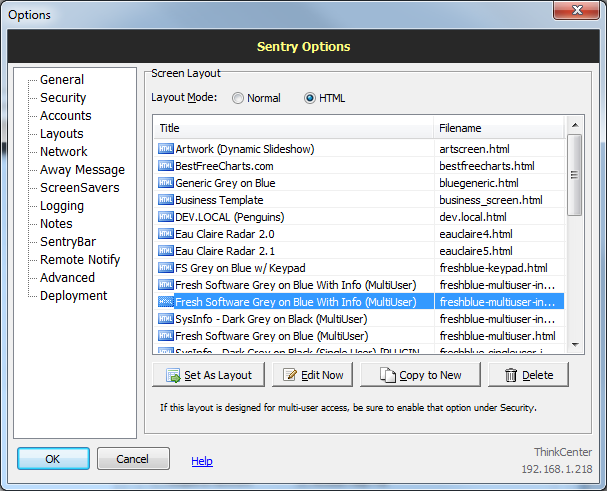Open the Help link
Screen dimensions: 607x491
pos(202,461)
